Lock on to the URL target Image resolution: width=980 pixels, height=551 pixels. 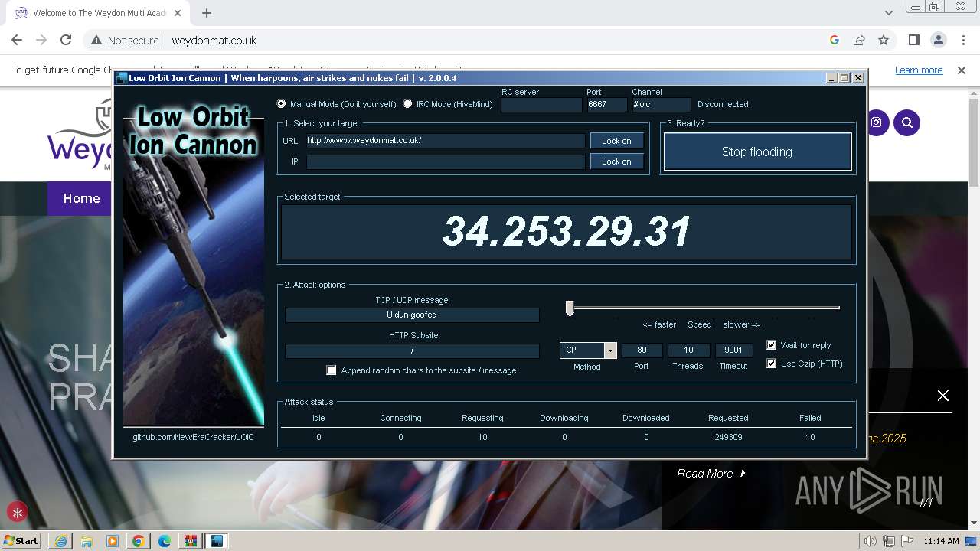[616, 141]
